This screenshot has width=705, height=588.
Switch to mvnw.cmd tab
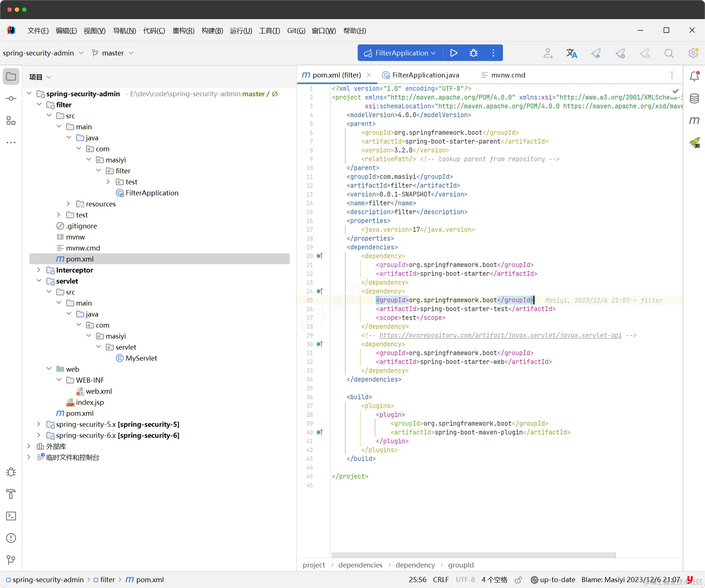pyautogui.click(x=503, y=75)
